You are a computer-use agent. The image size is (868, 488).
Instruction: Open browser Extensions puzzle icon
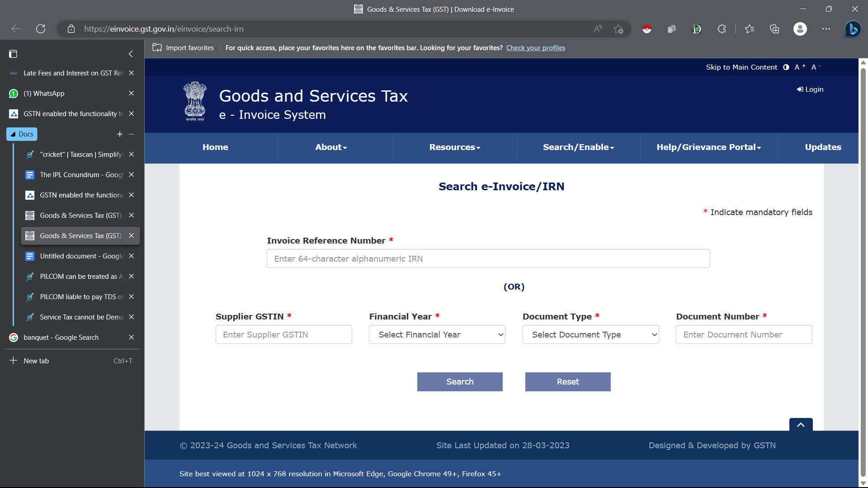click(722, 29)
